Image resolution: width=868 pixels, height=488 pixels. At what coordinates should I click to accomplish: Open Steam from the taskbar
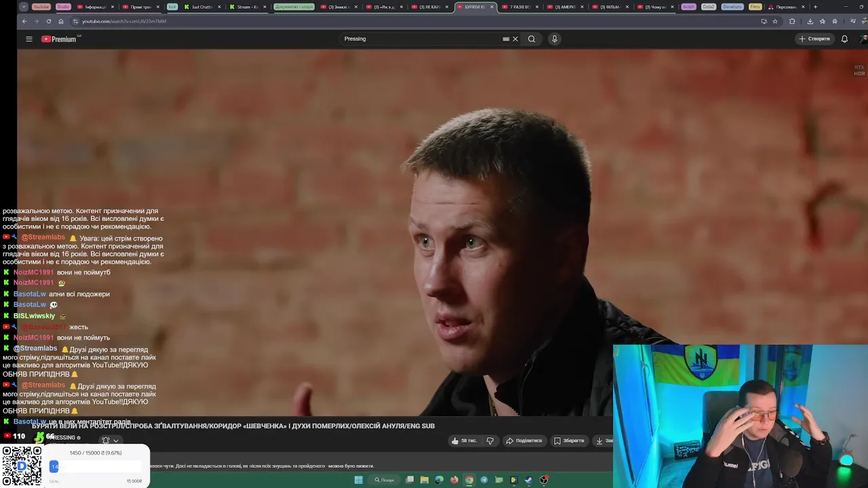click(529, 480)
